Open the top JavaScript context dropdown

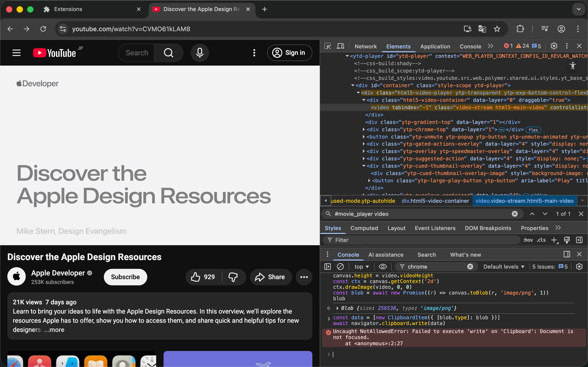[x=361, y=267]
